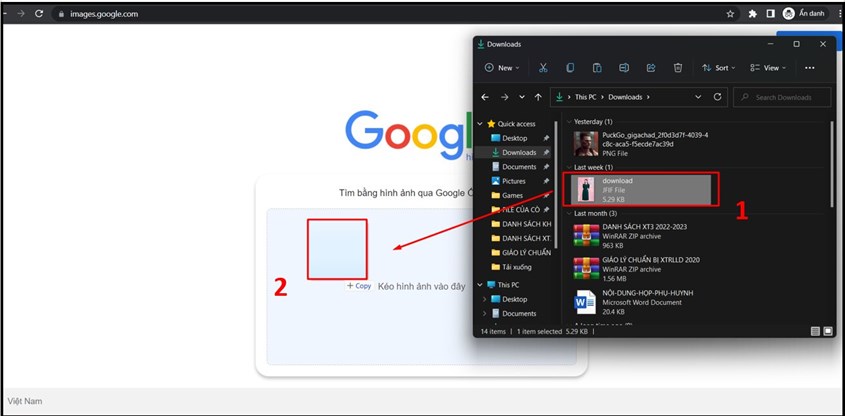The width and height of the screenshot is (845, 416).
Task: Collapse the Quick access tree node
Action: [480, 124]
